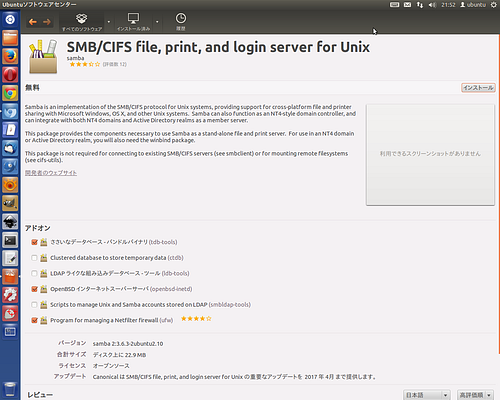Uncheck the ufw firewall add-on
The height and width of the screenshot is (400, 500).
pos(34,320)
